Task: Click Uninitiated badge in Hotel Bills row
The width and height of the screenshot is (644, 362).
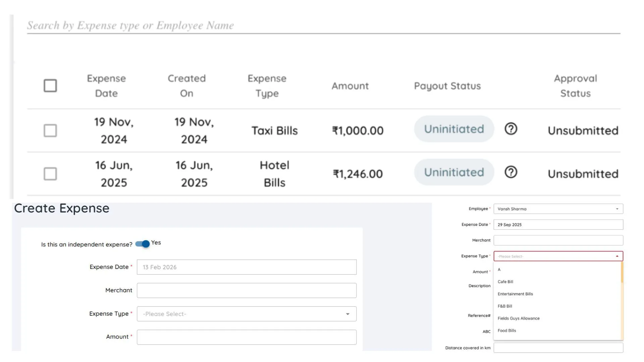Action: click(454, 172)
